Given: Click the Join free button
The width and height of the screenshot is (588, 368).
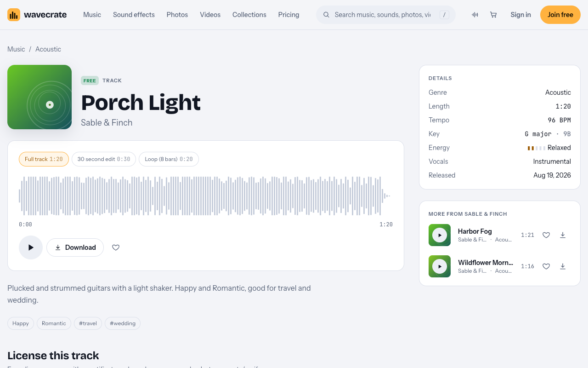Looking at the screenshot, I should (x=560, y=15).
